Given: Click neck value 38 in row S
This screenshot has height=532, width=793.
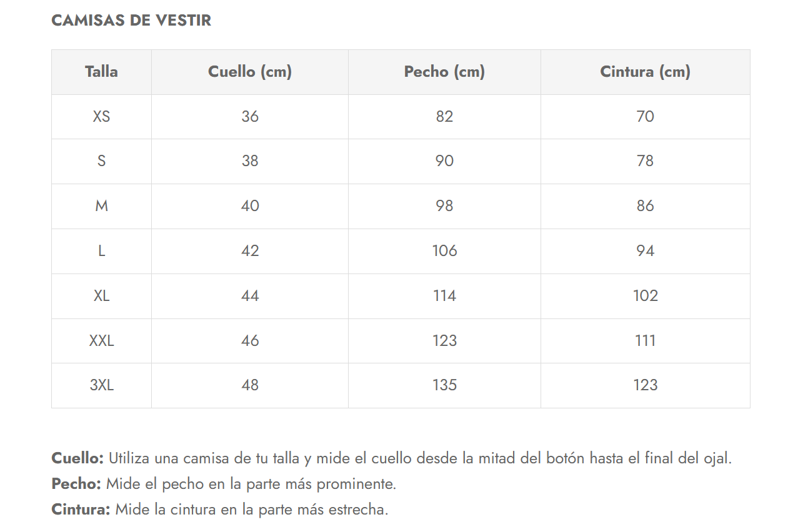Looking at the screenshot, I should point(250,161).
